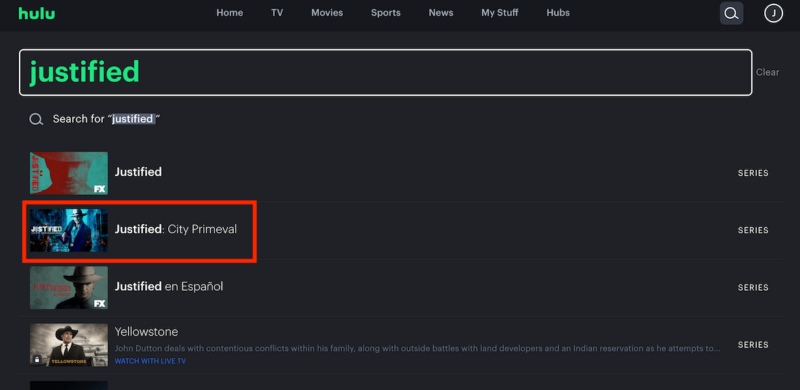Open Justified: City Primeval thumbnail

(69, 230)
